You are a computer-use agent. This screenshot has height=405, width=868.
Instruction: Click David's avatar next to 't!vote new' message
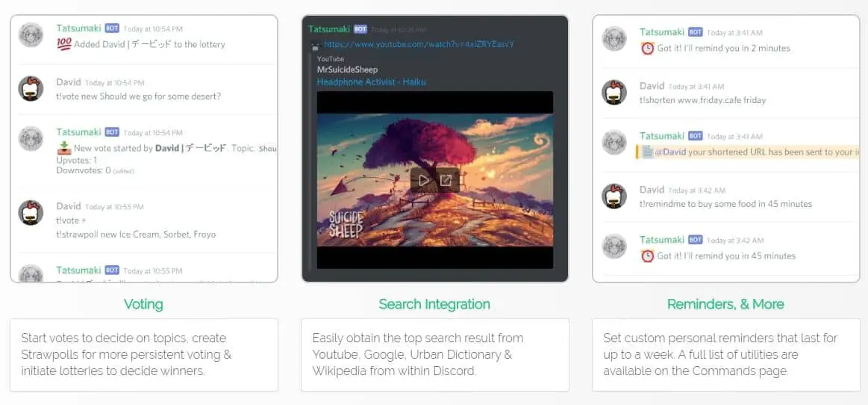tap(31, 89)
